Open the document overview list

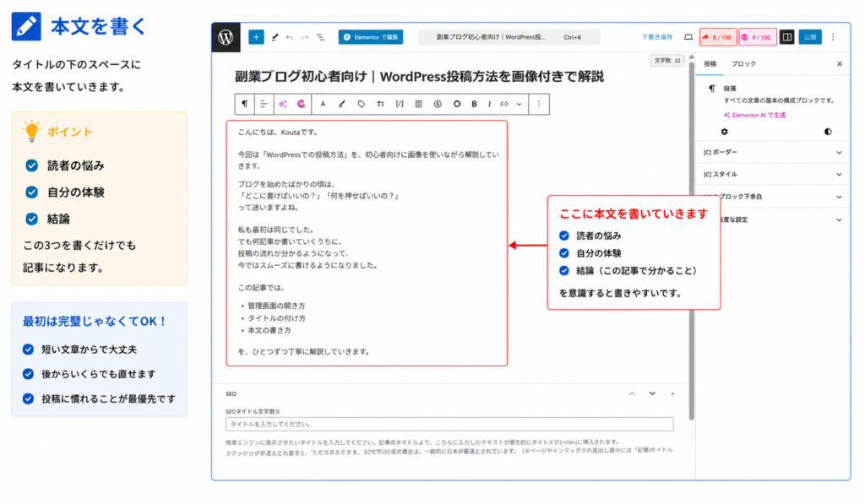point(320,37)
